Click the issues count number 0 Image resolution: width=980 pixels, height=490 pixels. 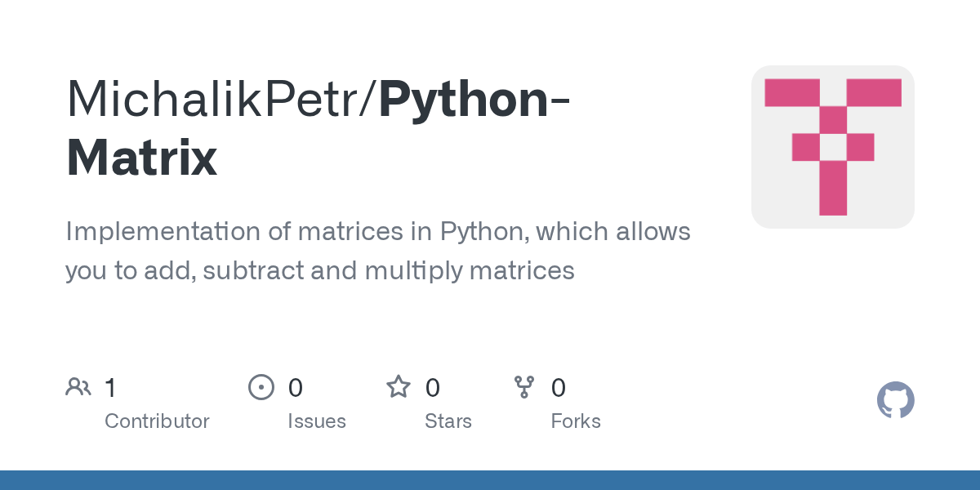click(x=296, y=387)
